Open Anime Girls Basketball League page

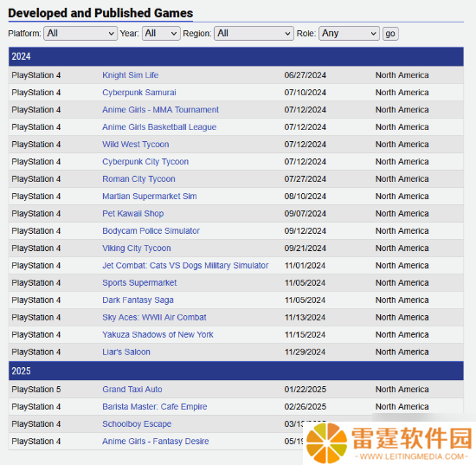click(x=159, y=127)
